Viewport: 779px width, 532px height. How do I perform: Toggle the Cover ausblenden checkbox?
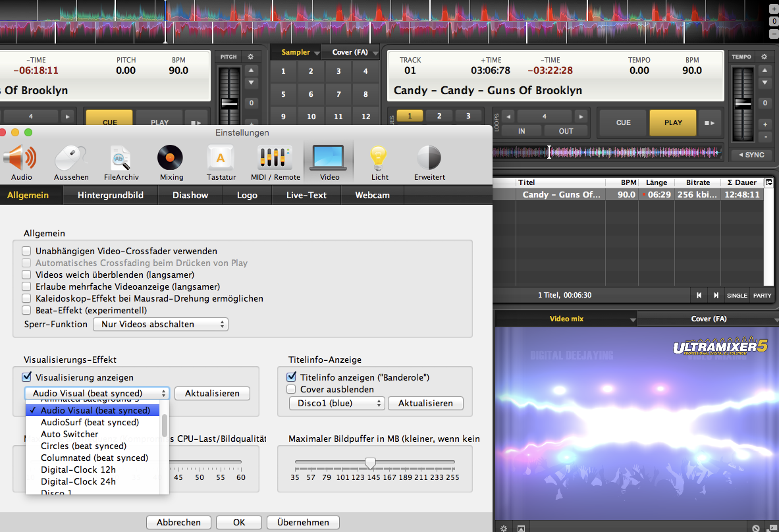291,389
